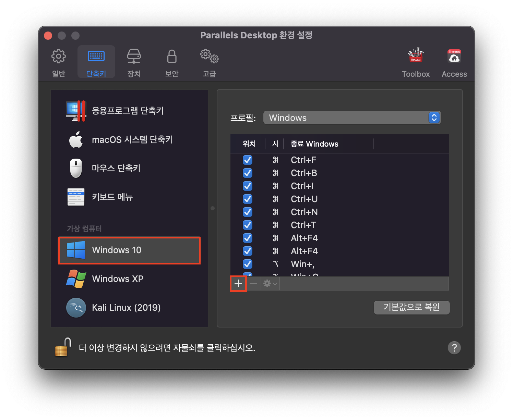
Task: Click the padlock to prevent changes
Action: click(x=63, y=347)
